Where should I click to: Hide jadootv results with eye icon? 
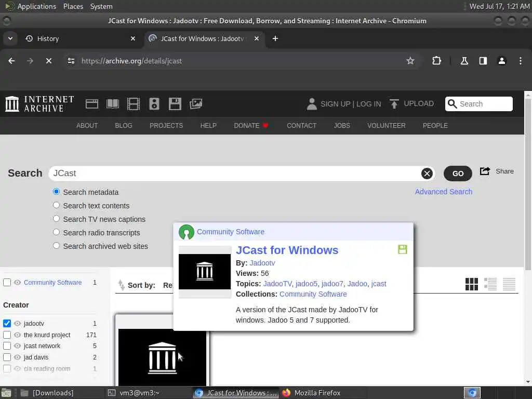17,323
